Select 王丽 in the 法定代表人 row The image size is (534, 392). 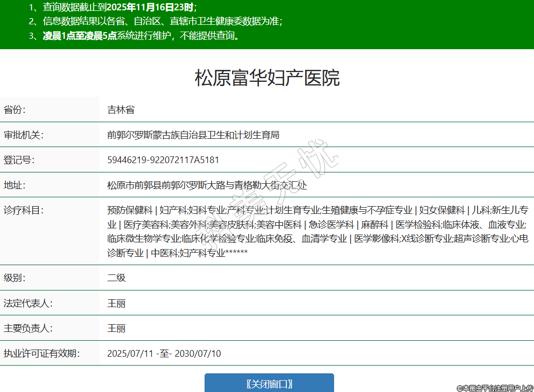(116, 303)
